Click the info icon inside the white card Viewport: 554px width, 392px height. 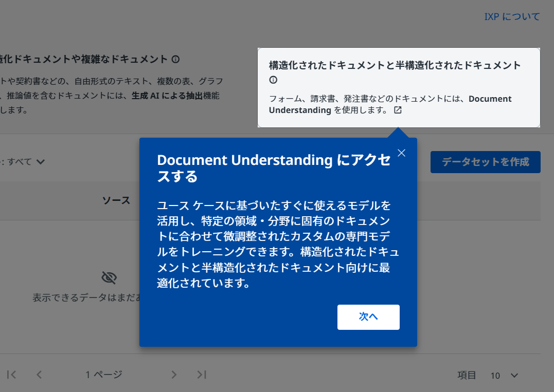pos(273,80)
